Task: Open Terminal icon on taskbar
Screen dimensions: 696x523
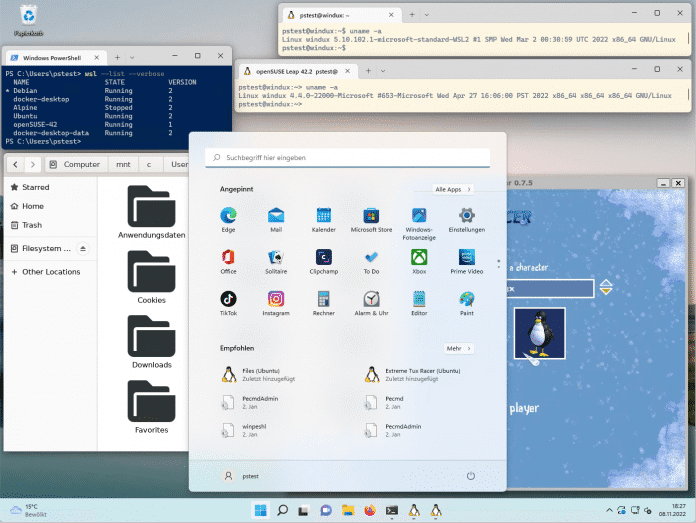Action: pos(392,511)
